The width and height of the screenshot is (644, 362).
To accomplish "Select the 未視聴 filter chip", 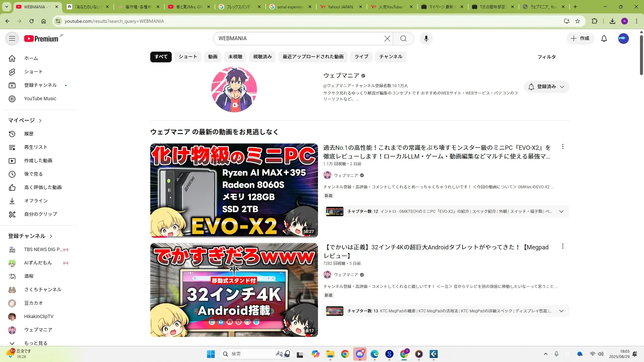I will click(x=235, y=57).
